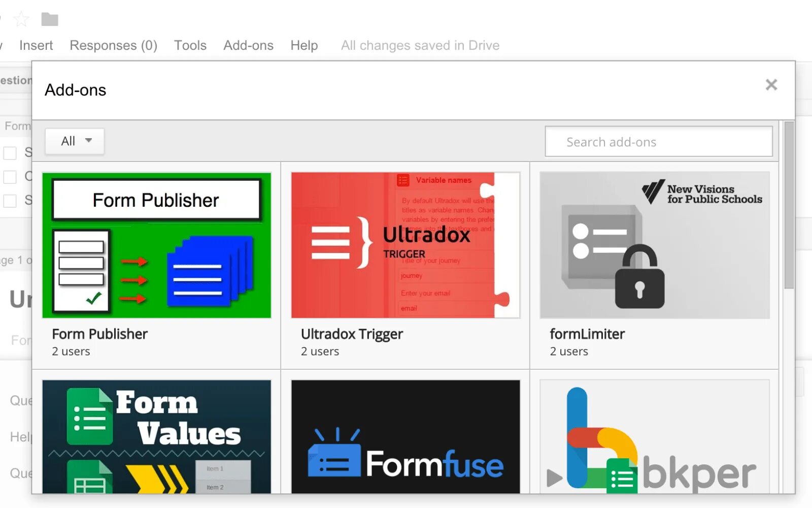Click the formLimiter title text
Image resolution: width=812 pixels, height=508 pixels.
[587, 334]
